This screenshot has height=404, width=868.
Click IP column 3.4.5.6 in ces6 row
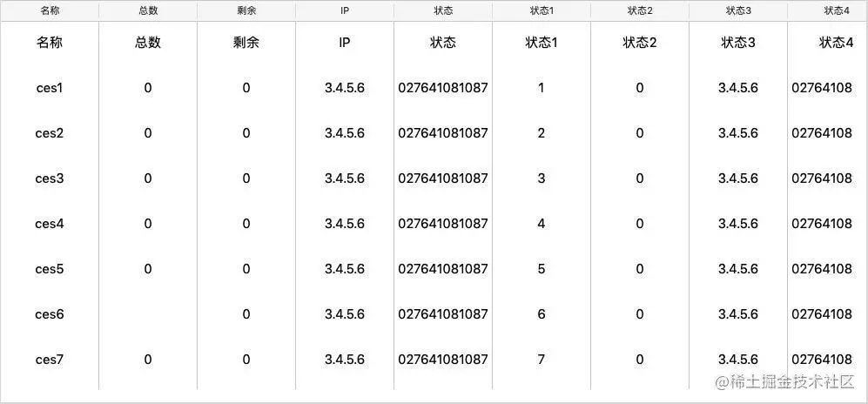(344, 314)
